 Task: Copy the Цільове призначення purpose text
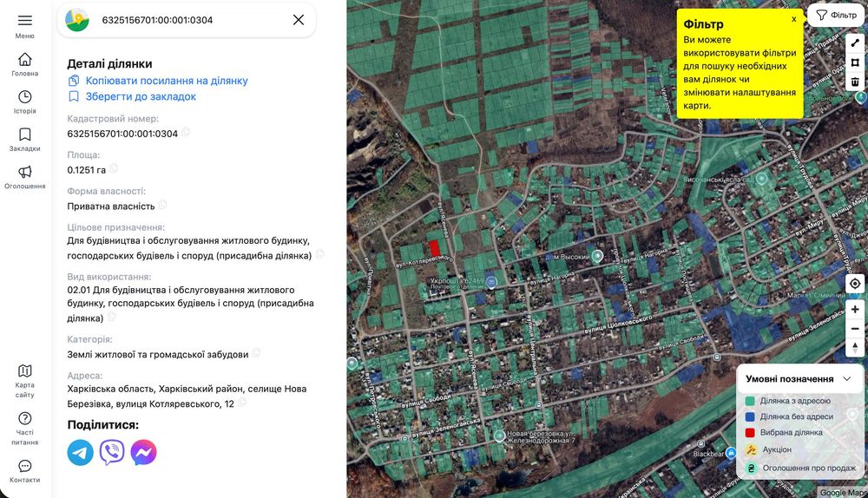(320, 254)
